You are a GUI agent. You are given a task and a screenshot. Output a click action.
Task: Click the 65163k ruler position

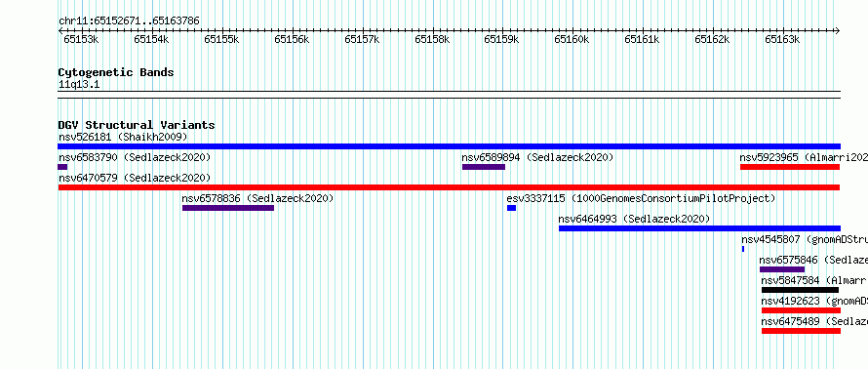(782, 39)
